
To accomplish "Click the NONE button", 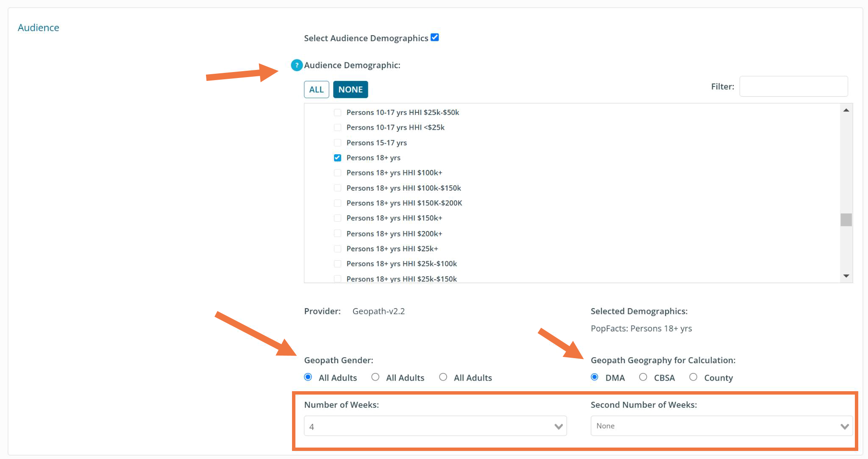I will click(351, 89).
